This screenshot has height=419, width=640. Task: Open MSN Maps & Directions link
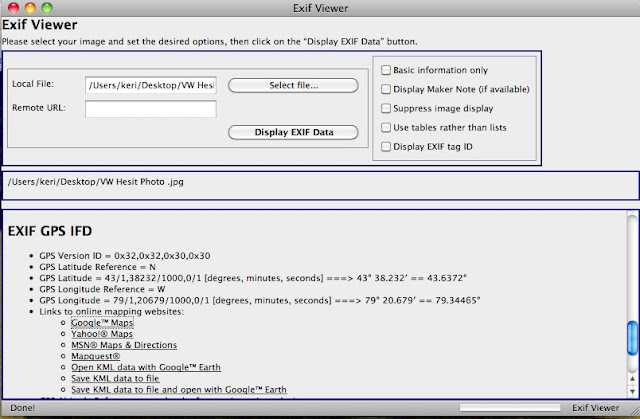coord(124,345)
